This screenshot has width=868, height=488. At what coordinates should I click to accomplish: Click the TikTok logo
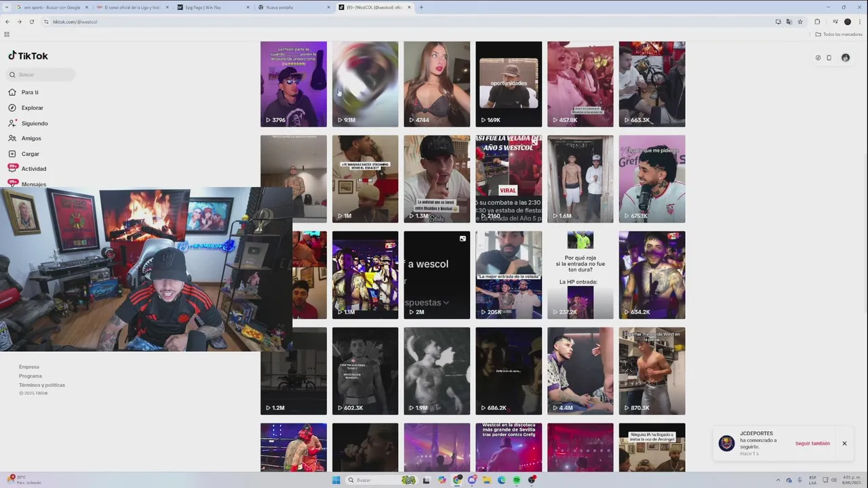click(28, 56)
